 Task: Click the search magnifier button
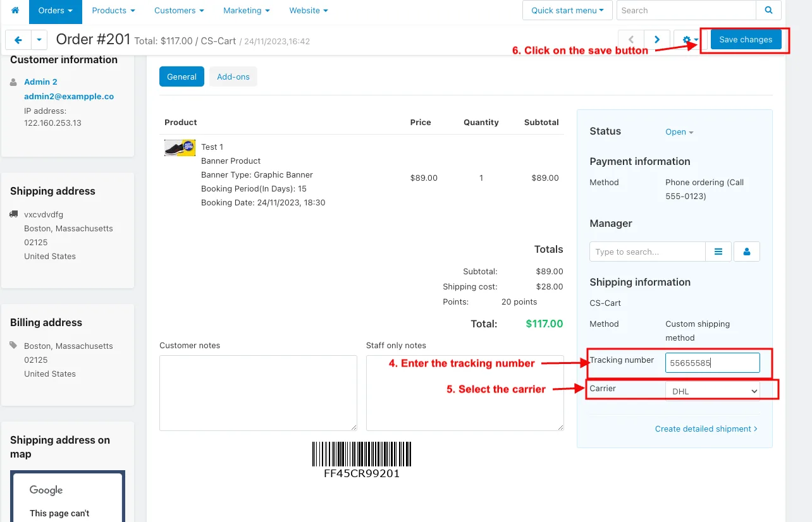coord(768,10)
